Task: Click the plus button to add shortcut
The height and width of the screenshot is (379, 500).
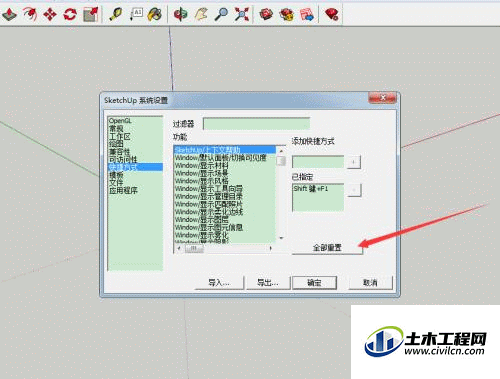Action: (x=354, y=162)
